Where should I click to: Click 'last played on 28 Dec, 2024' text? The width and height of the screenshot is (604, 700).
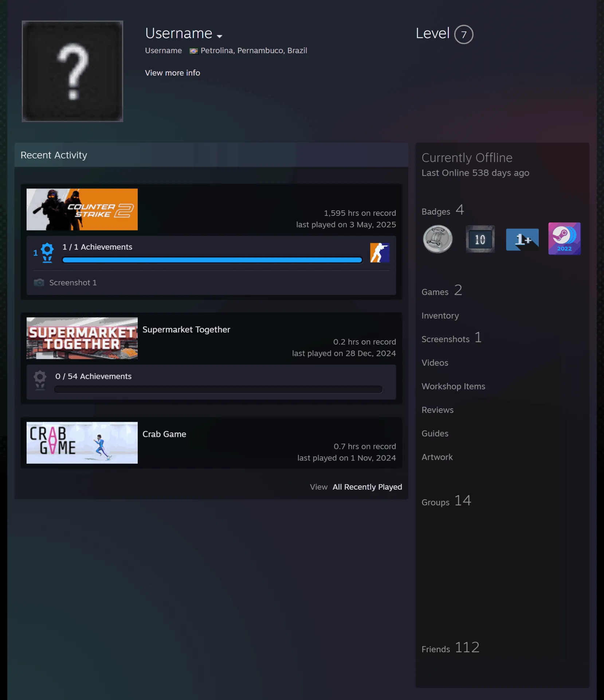(x=344, y=353)
